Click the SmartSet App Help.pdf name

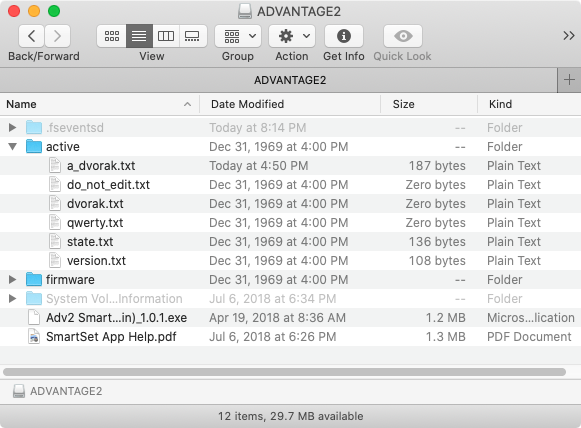pos(111,336)
